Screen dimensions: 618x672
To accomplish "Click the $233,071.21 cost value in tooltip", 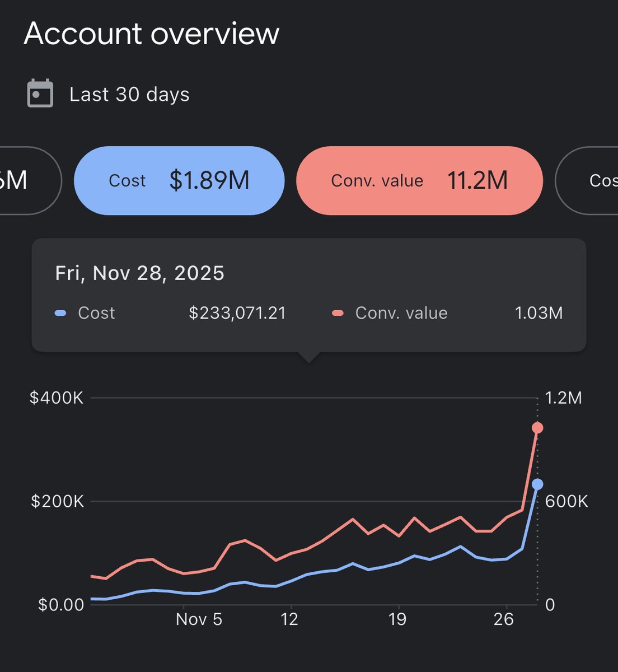I will 237,313.
